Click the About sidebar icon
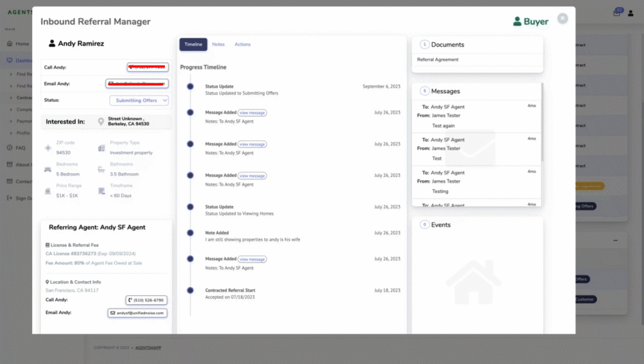 click(9, 164)
